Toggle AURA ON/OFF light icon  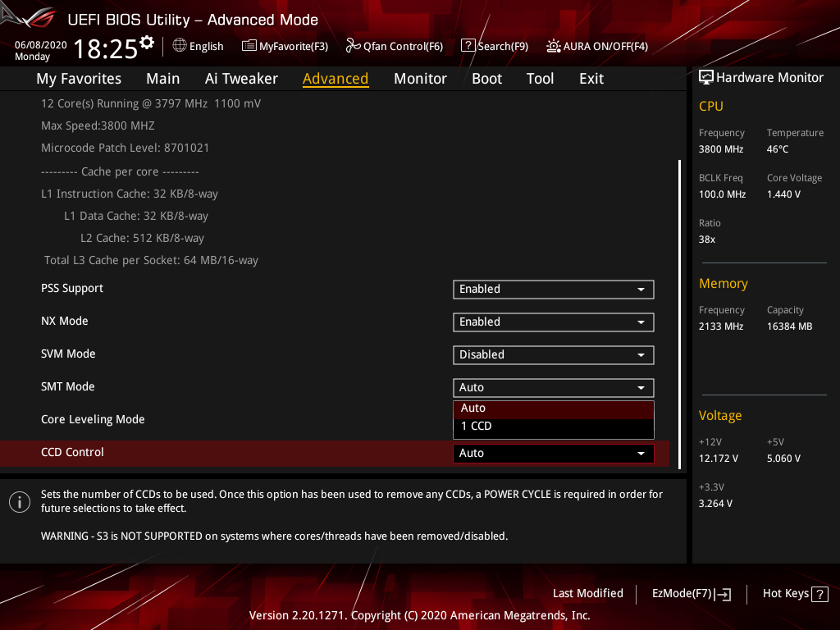(554, 46)
